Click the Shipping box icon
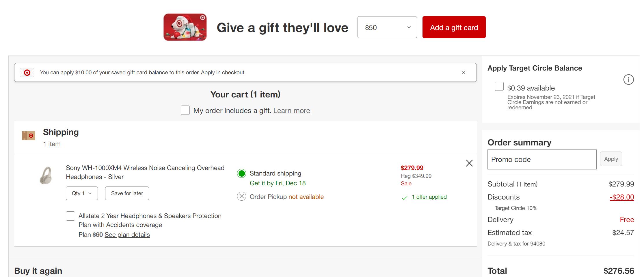 [x=29, y=135]
